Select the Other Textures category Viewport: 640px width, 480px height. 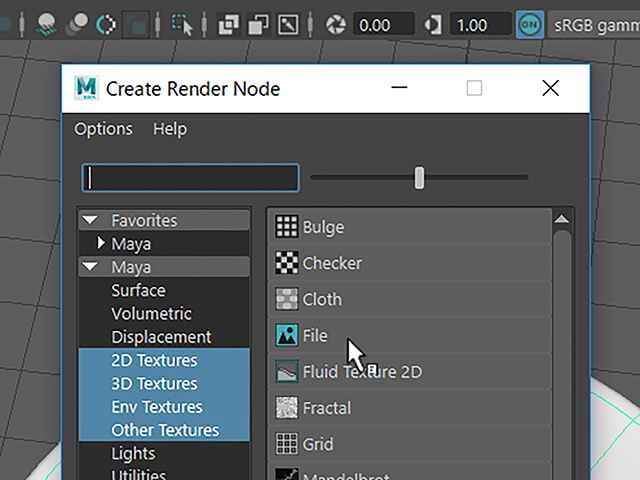click(164, 430)
